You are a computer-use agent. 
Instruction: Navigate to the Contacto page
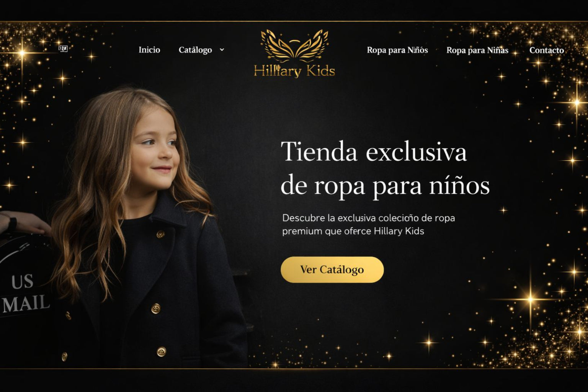[547, 50]
